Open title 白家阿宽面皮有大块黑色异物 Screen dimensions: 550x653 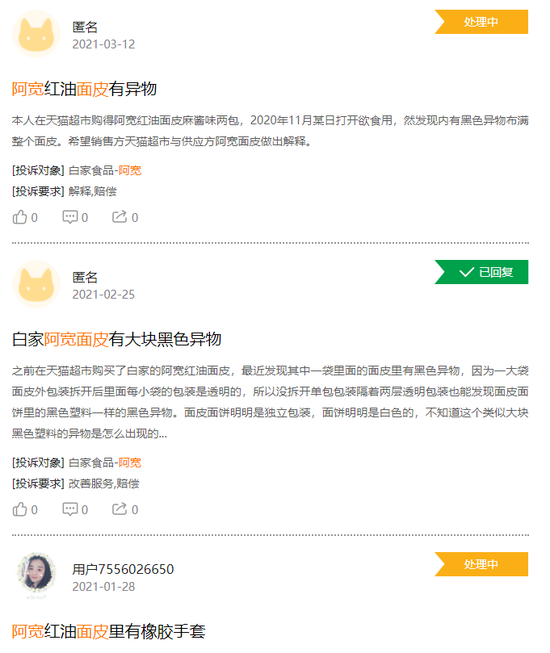pos(117,339)
